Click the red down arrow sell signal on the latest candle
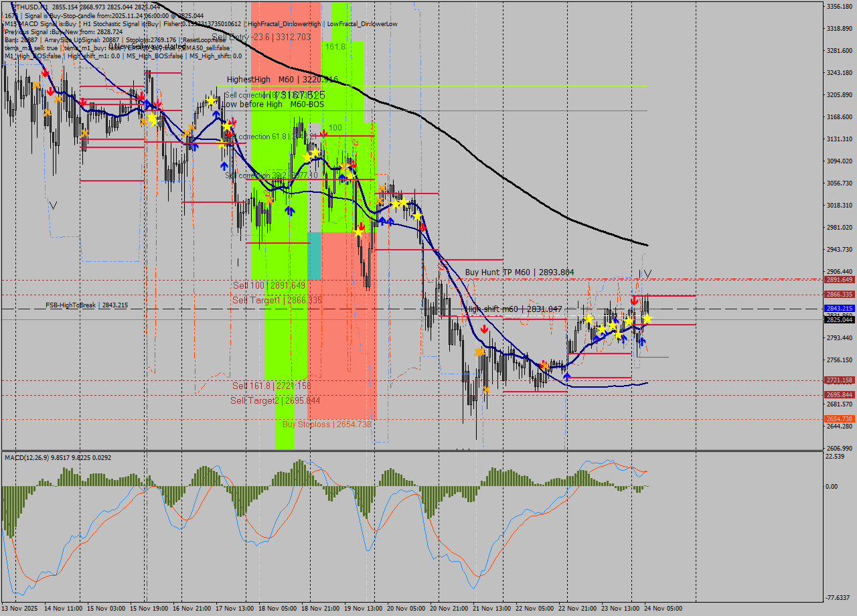Image resolution: width=857 pixels, height=616 pixels. click(x=635, y=301)
